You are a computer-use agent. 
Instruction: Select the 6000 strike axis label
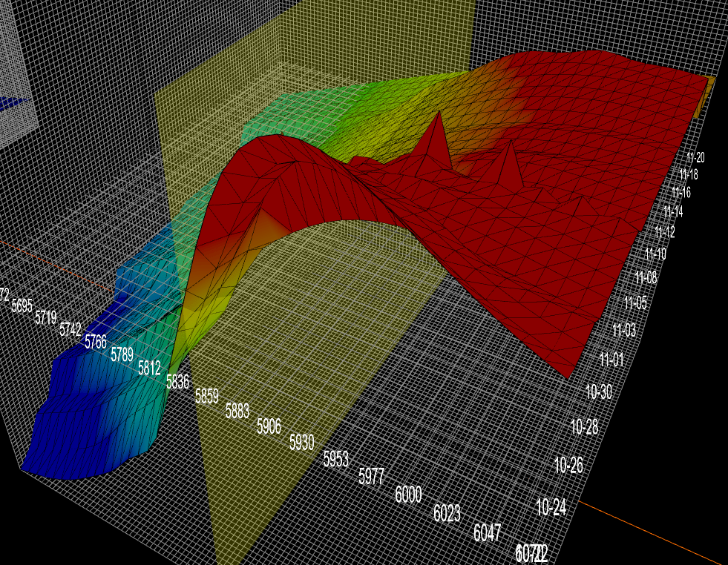click(408, 495)
